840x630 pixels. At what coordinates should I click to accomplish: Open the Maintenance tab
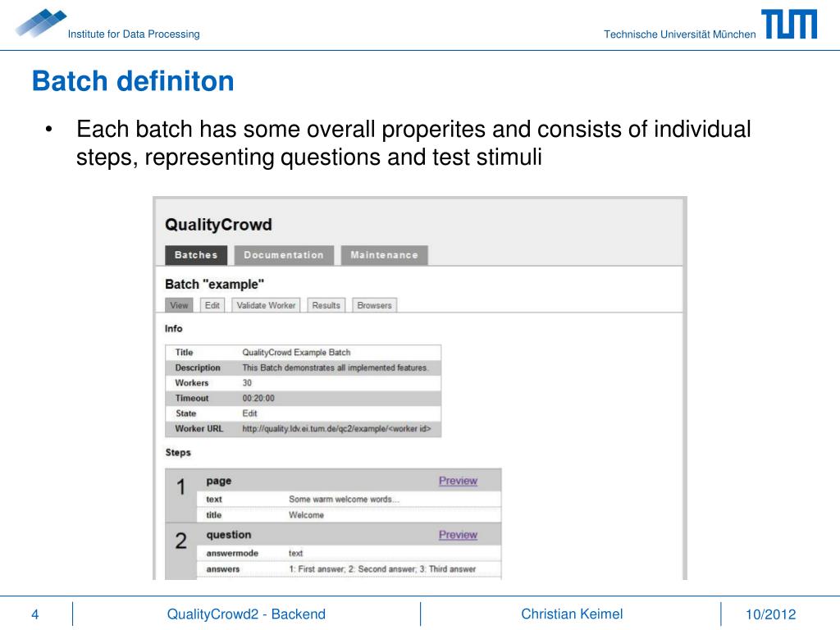(384, 255)
